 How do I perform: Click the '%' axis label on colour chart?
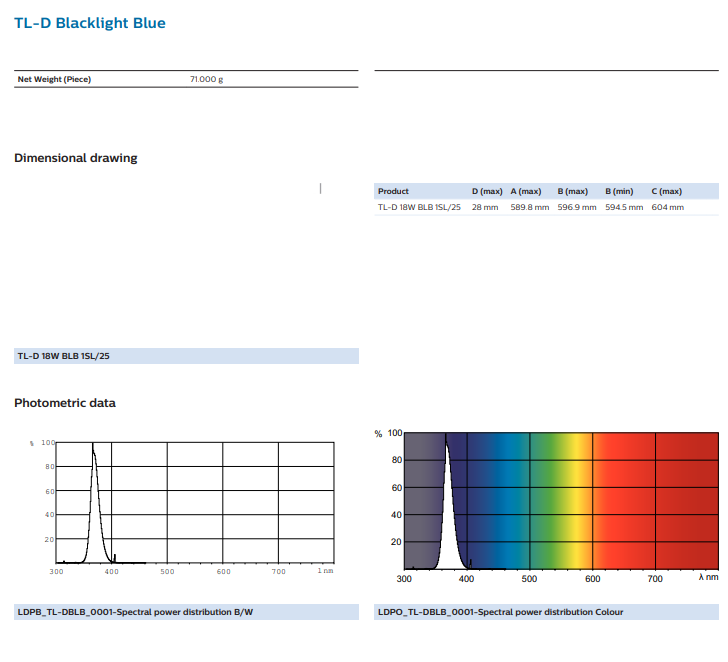[x=378, y=434]
